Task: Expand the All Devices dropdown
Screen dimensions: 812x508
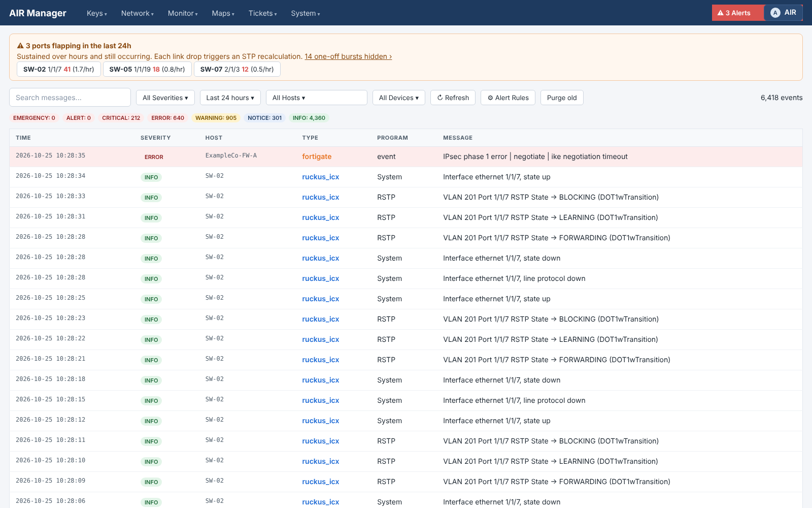Action: (x=399, y=98)
